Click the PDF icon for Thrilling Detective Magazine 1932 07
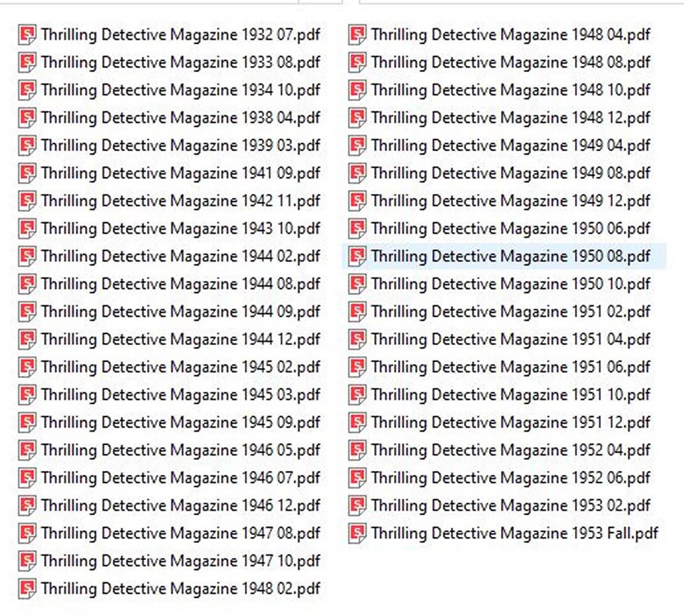This screenshot has width=684, height=616. point(27,35)
